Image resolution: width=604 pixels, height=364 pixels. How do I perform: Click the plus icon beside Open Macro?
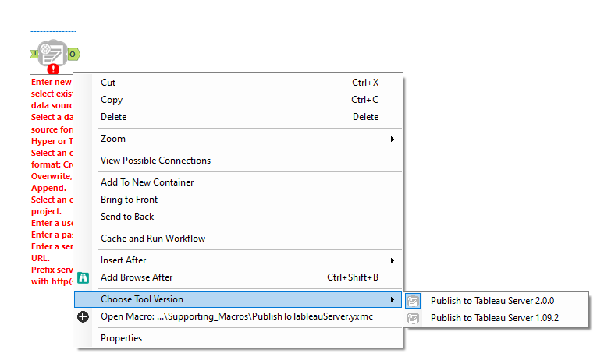pyautogui.click(x=83, y=316)
